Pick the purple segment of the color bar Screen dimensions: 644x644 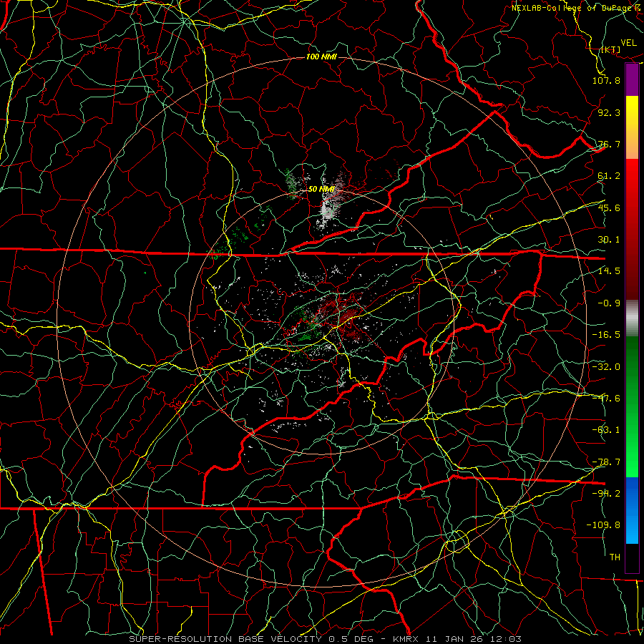[x=632, y=80]
